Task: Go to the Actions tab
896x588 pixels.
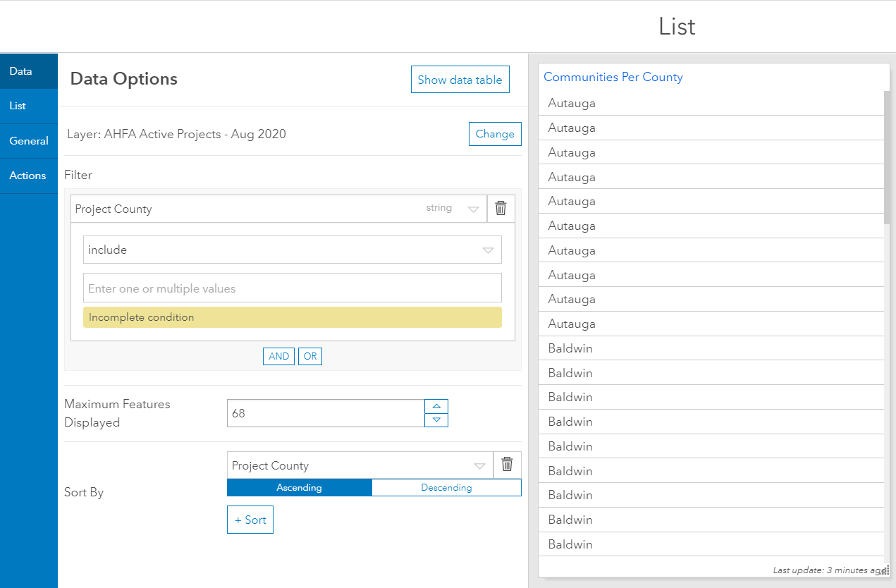Action: coord(27,176)
